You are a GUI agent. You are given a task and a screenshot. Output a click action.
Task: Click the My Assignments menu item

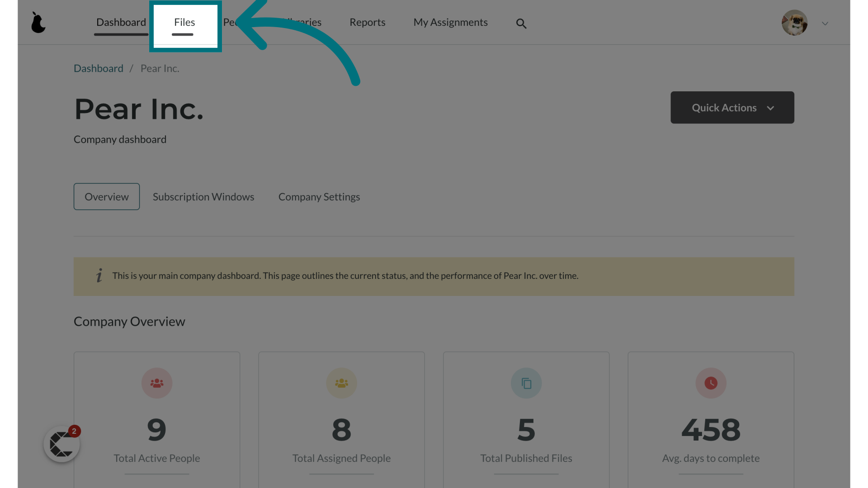pyautogui.click(x=450, y=22)
